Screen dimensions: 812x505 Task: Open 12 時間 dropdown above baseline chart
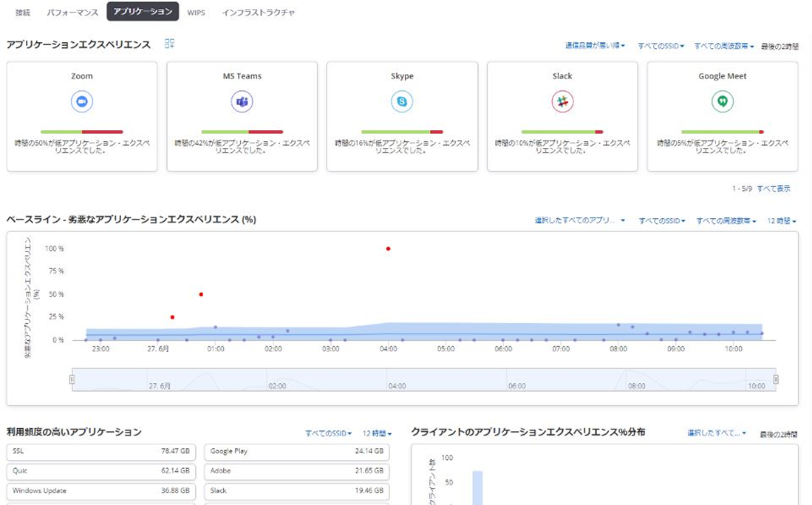[x=782, y=221]
